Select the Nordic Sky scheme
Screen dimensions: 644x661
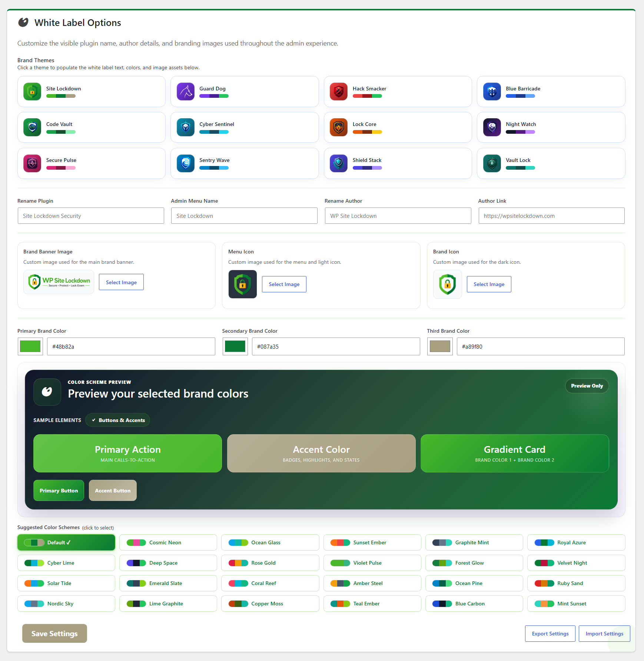coord(66,604)
